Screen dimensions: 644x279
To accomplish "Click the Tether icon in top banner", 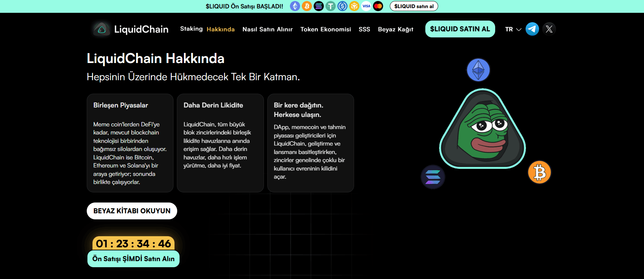I will (x=330, y=6).
